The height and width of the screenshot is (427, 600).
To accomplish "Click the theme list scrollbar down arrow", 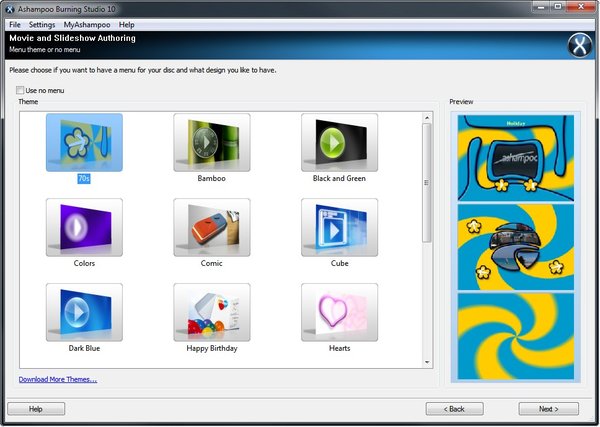I will [427, 361].
